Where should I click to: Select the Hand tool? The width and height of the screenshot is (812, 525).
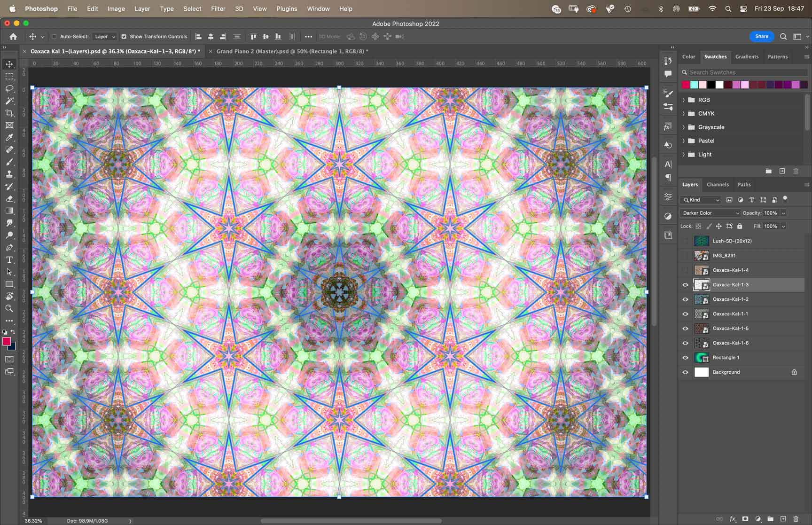pyautogui.click(x=9, y=296)
